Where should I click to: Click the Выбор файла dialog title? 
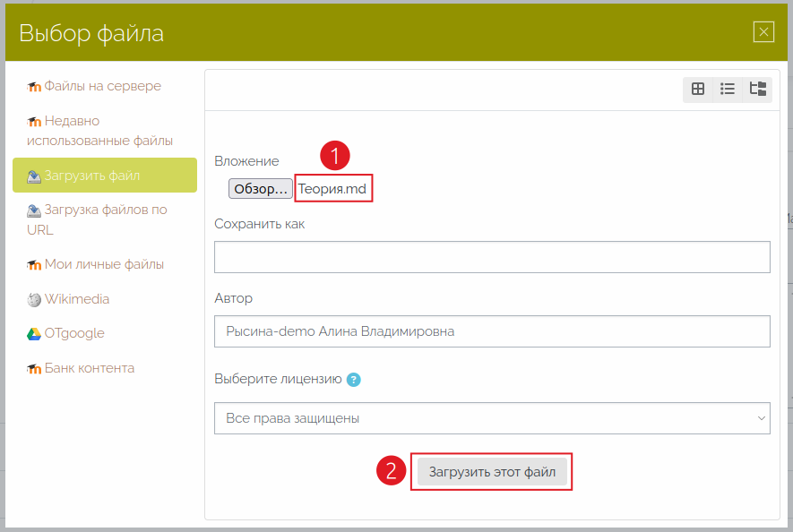click(91, 34)
